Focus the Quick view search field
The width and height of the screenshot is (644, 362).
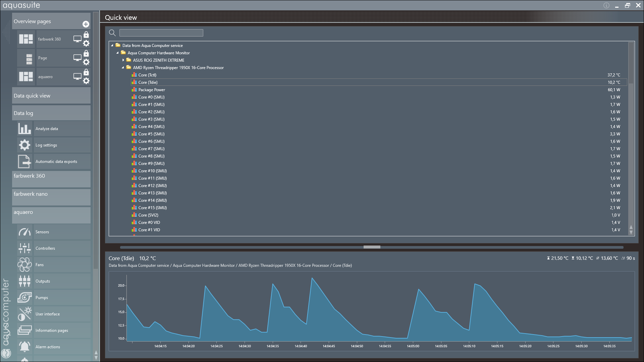click(x=161, y=33)
